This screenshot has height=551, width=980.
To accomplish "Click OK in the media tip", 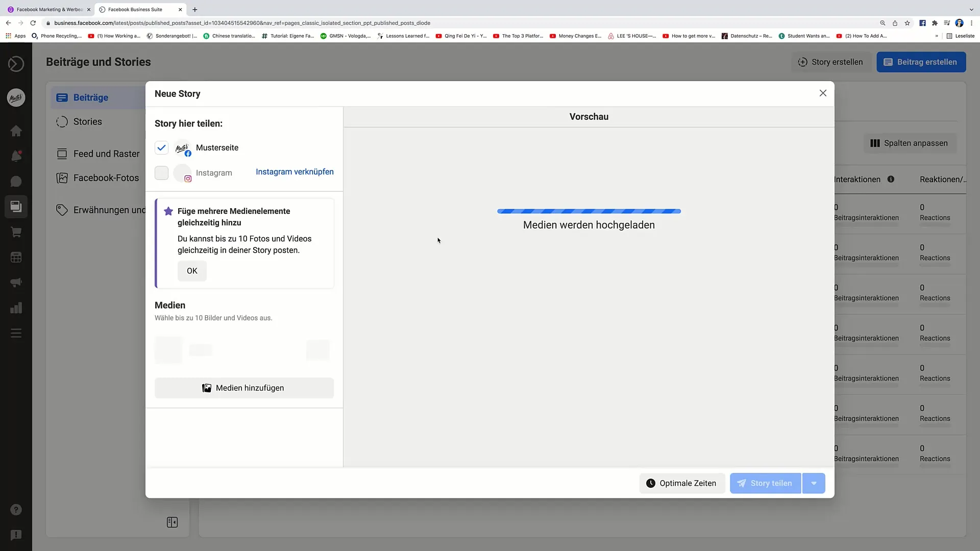I will [x=192, y=271].
